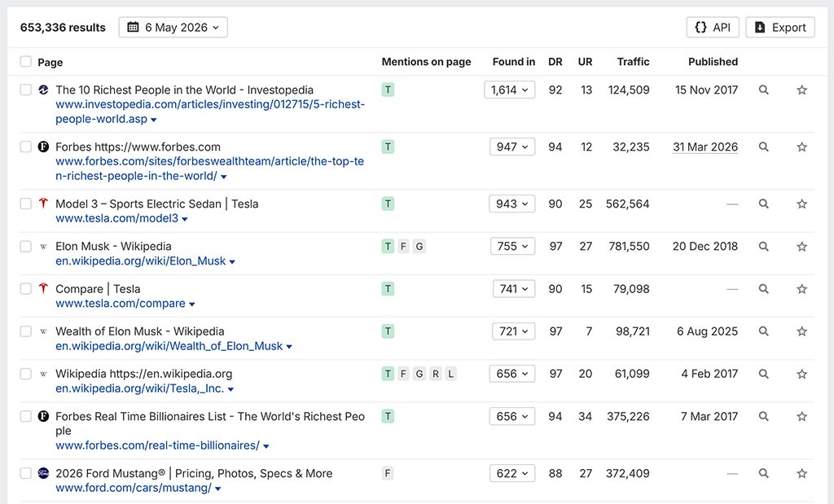Check the Investopedia result checkbox
The image size is (834, 504).
25,90
